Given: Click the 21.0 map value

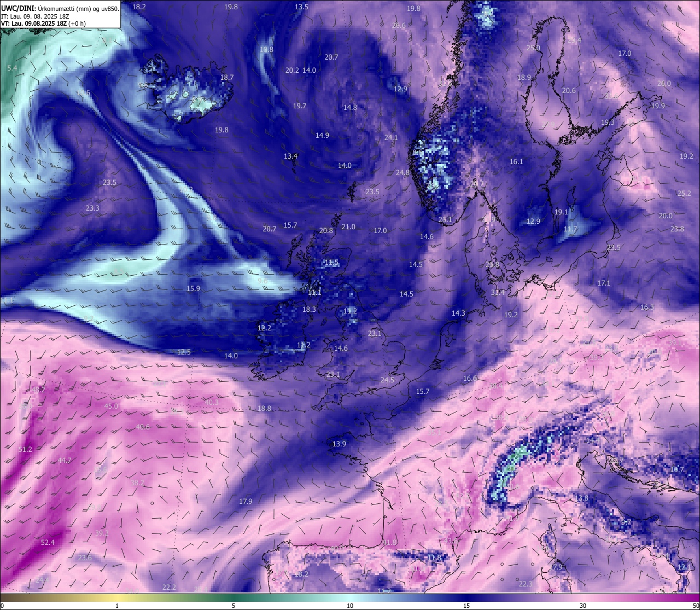Looking at the screenshot, I should (348, 226).
